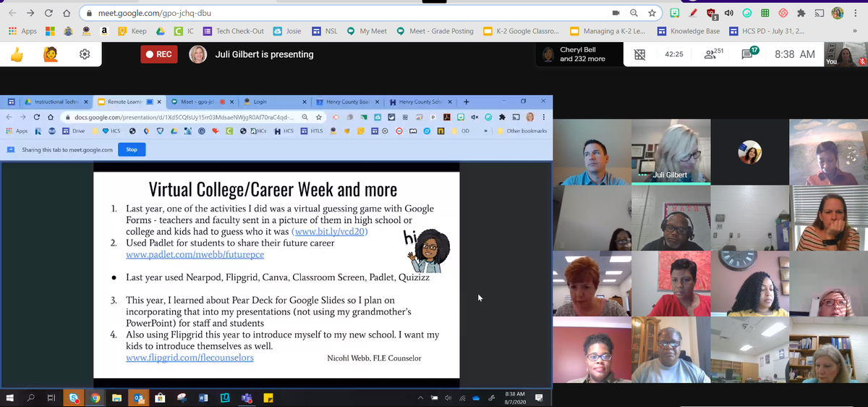Open Other bookmarks folder
868x407 pixels.
(x=522, y=131)
